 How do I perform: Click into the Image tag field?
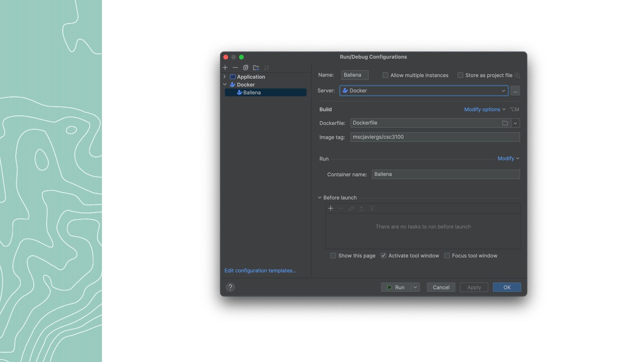[435, 137]
